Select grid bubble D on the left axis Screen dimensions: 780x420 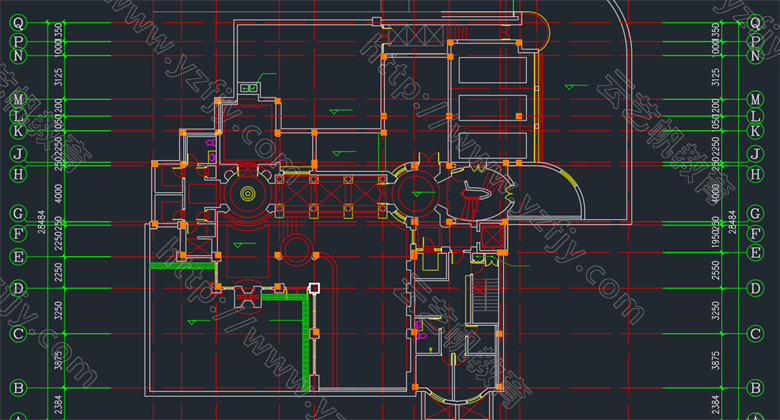pos(18,288)
